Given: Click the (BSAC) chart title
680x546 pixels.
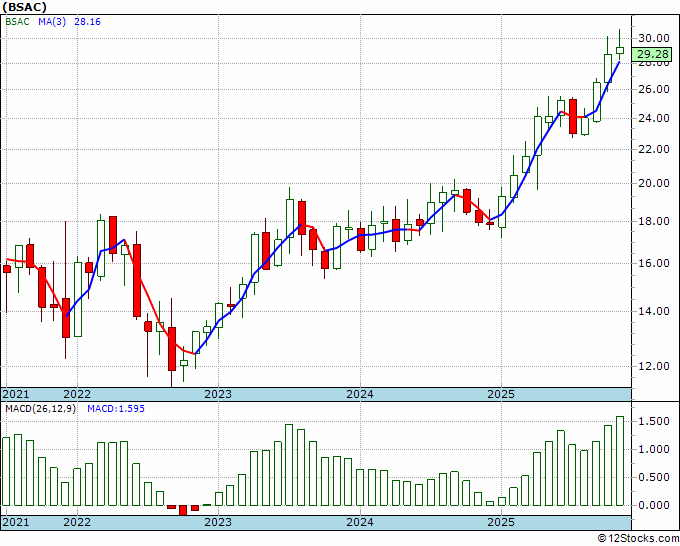Looking at the screenshot, I should pos(25,7).
